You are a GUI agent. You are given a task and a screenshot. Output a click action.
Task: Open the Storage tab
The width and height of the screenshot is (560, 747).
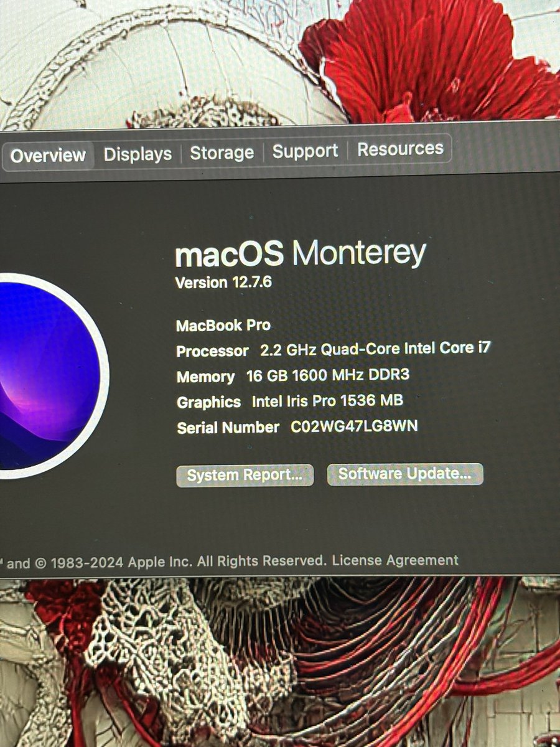(222, 153)
